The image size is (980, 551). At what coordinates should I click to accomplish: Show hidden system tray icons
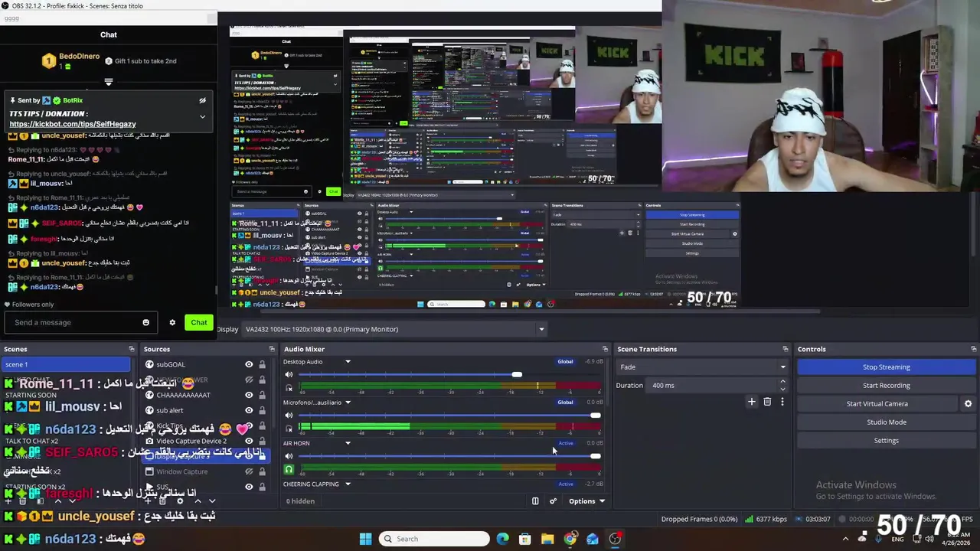(845, 539)
